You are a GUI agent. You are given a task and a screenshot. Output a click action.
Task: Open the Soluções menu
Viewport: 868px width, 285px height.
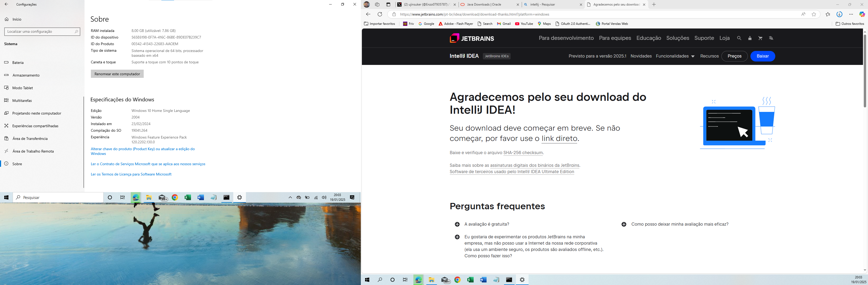click(678, 38)
